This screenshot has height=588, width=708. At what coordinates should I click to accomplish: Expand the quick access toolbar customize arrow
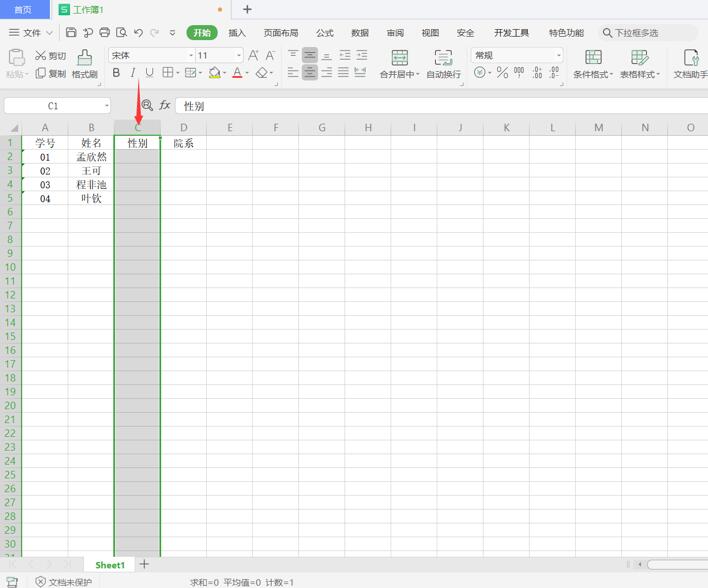[172, 33]
